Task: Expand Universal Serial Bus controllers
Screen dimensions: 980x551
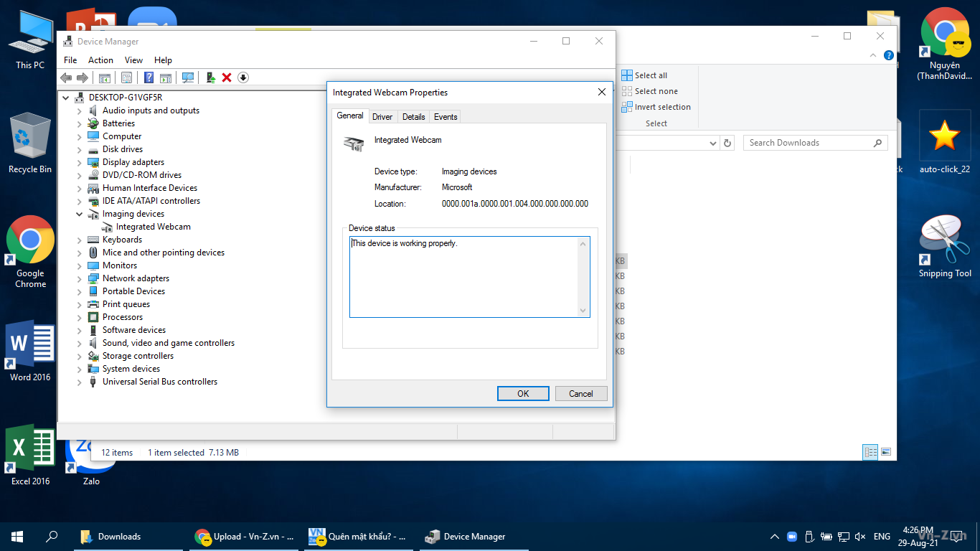Action: (x=80, y=382)
